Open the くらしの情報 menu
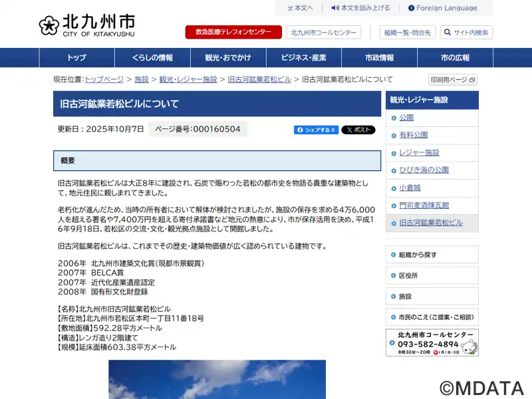The width and height of the screenshot is (532, 399). click(152, 58)
